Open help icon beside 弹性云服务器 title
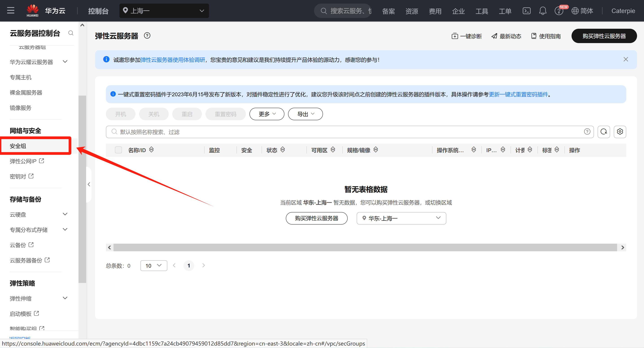Screen dimensions: 644x348 (147, 35)
